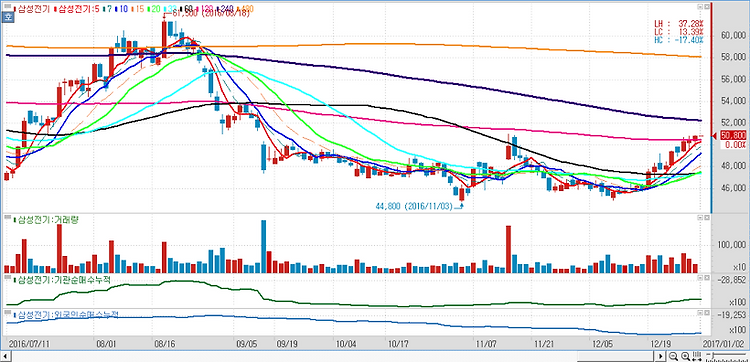Minimize the 외국인순매수누적 pane
Image resolution: width=750 pixels, height=362 pixels.
pyautogui.click(x=700, y=312)
